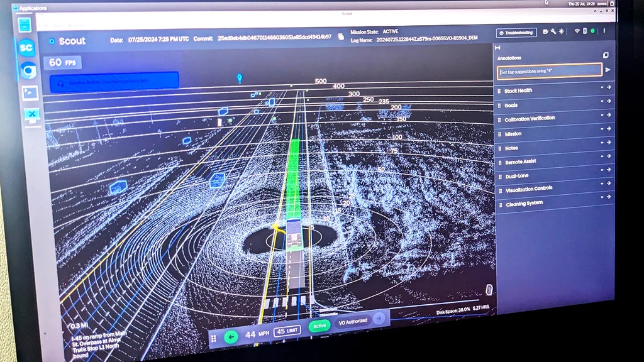The width and height of the screenshot is (644, 362).
Task: Expand the Remote Assist dropdown caret
Action: [x=602, y=156]
